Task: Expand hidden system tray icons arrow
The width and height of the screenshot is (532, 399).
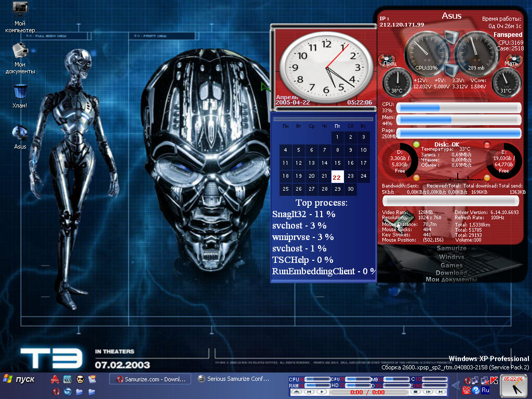Action: tap(456, 385)
